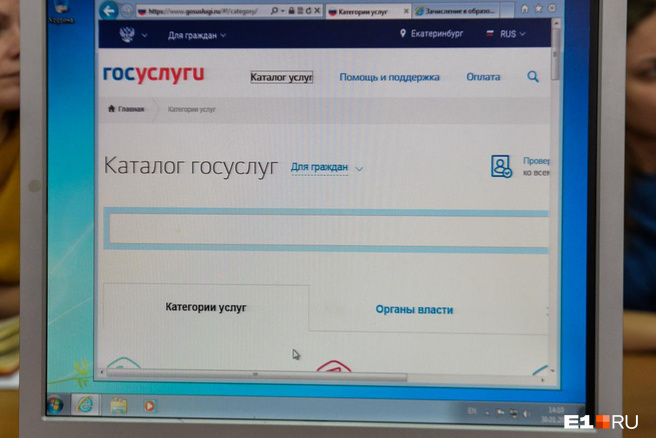The image size is (656, 438).
Task: Click the Екатеринбург location link
Action: [x=437, y=33]
